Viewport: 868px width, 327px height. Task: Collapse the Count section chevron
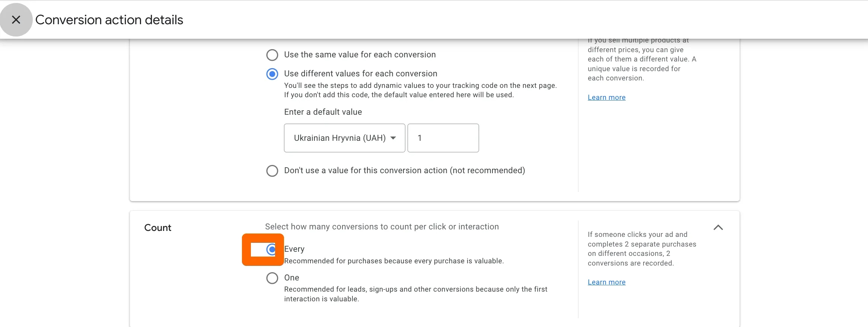coord(718,228)
